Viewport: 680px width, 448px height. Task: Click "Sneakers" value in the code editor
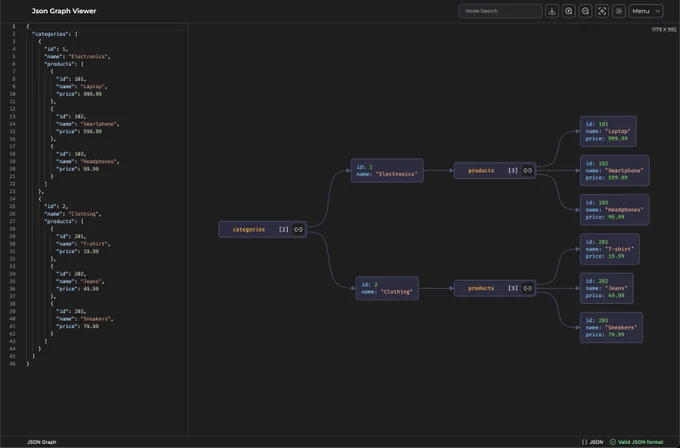point(96,319)
